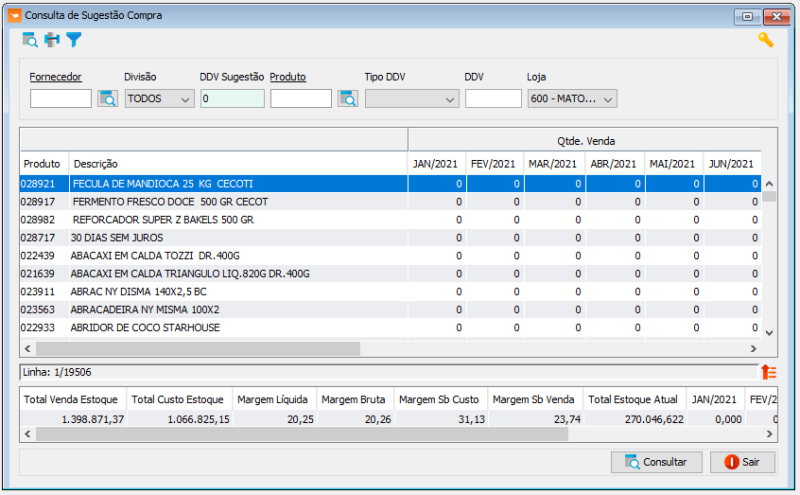
Task: Open the Loja 600 - MATO dropdown
Action: [x=572, y=98]
